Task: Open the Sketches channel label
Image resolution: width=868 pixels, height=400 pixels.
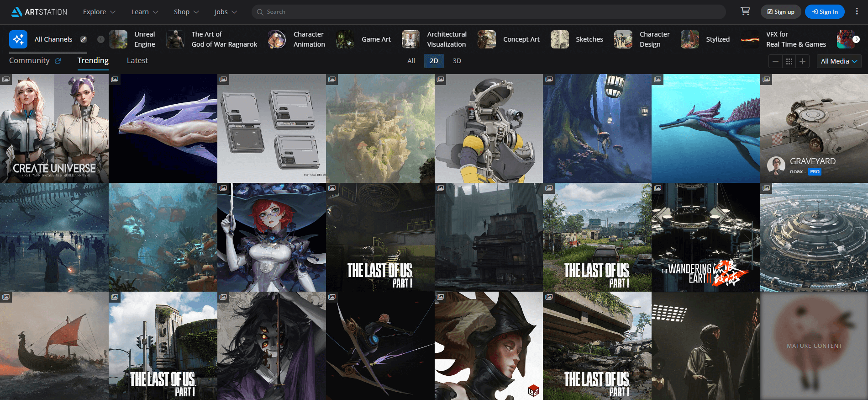Action: (x=589, y=39)
